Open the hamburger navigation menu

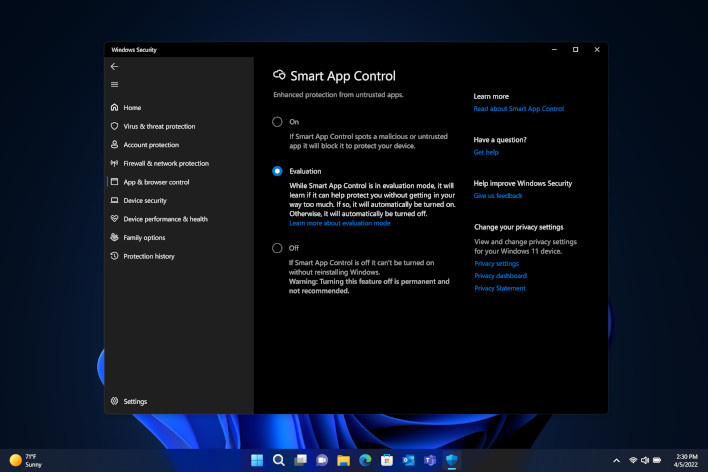pyautogui.click(x=115, y=84)
